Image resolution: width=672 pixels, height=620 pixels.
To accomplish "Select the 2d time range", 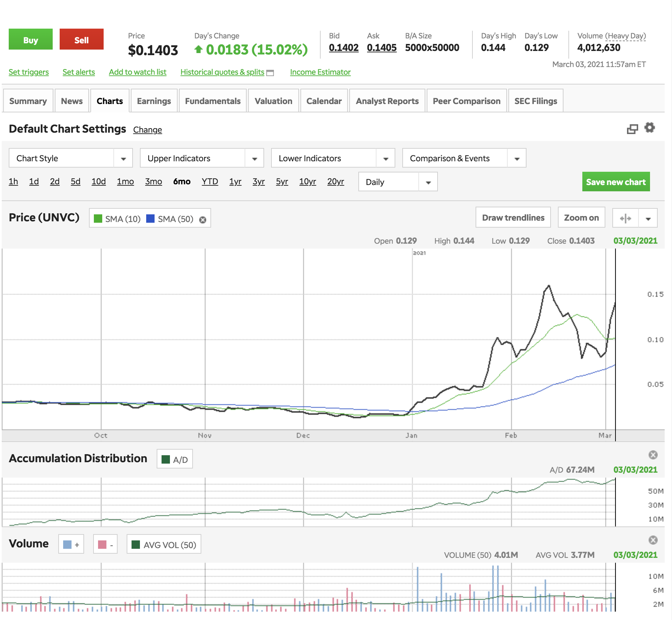I will click(x=55, y=182).
